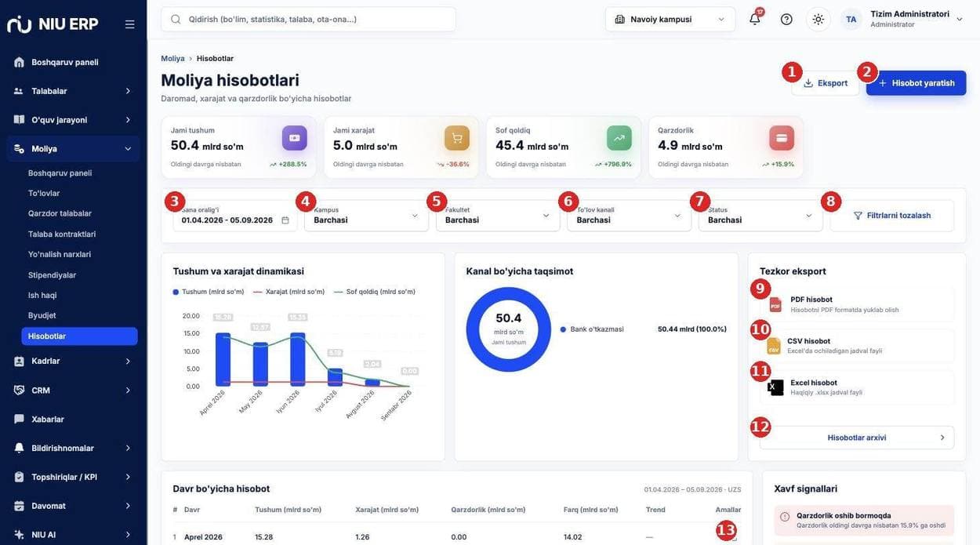980x545 pixels.
Task: Click the Moliya breadcrumb link
Action: 172,58
